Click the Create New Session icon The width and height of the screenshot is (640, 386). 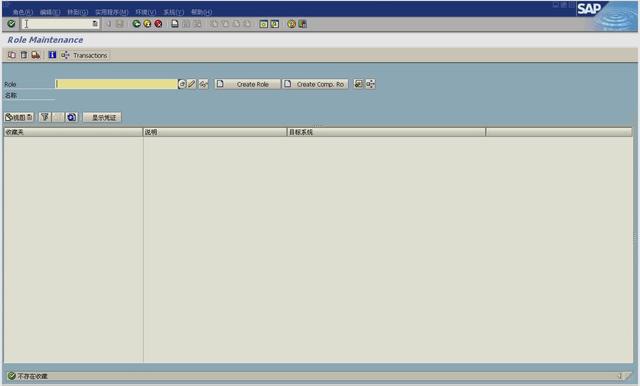[264, 24]
